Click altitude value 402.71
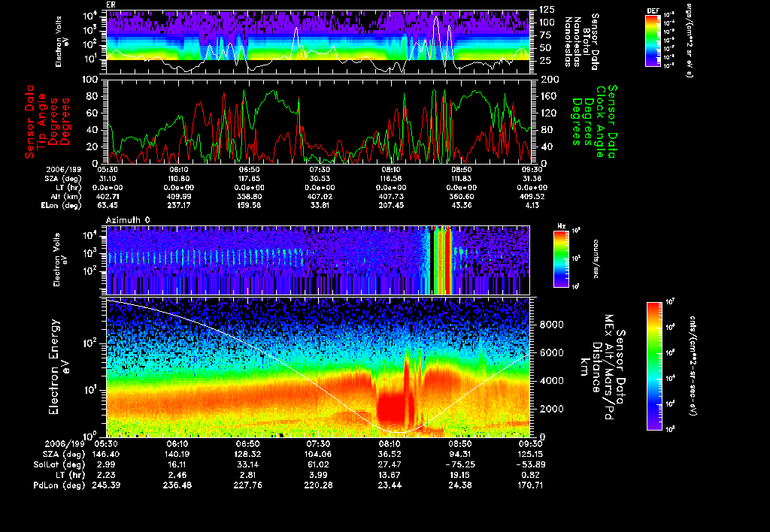 point(108,196)
